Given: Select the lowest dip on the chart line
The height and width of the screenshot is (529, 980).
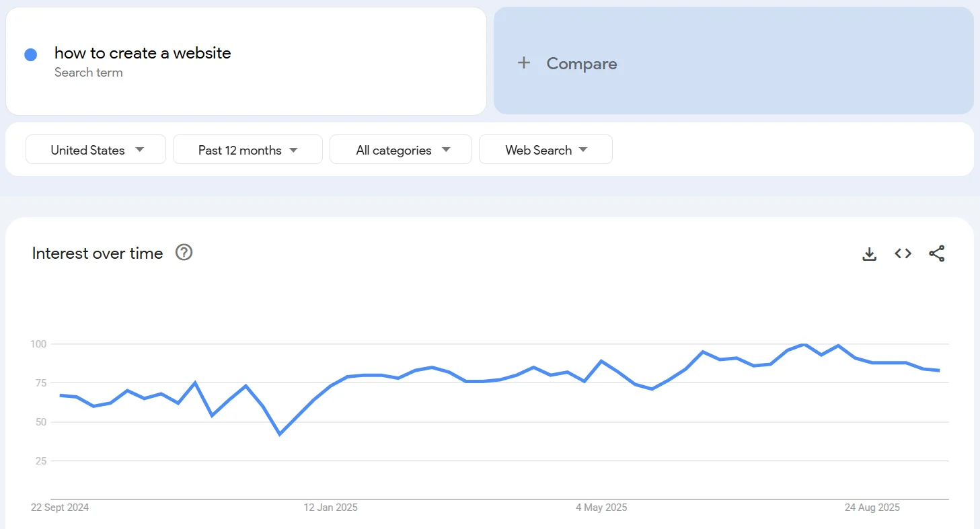Looking at the screenshot, I should coord(280,434).
